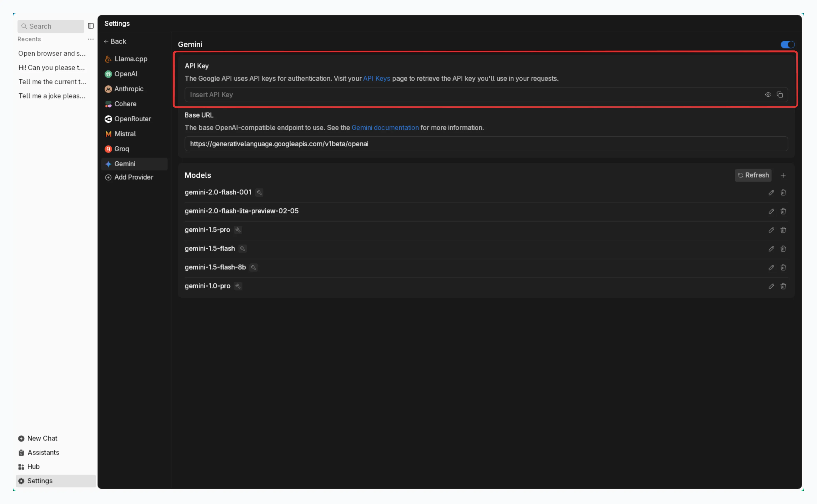Edit gemini-1.5-flash-8b with pencil icon
Image resolution: width=817 pixels, height=504 pixels.
(x=771, y=267)
